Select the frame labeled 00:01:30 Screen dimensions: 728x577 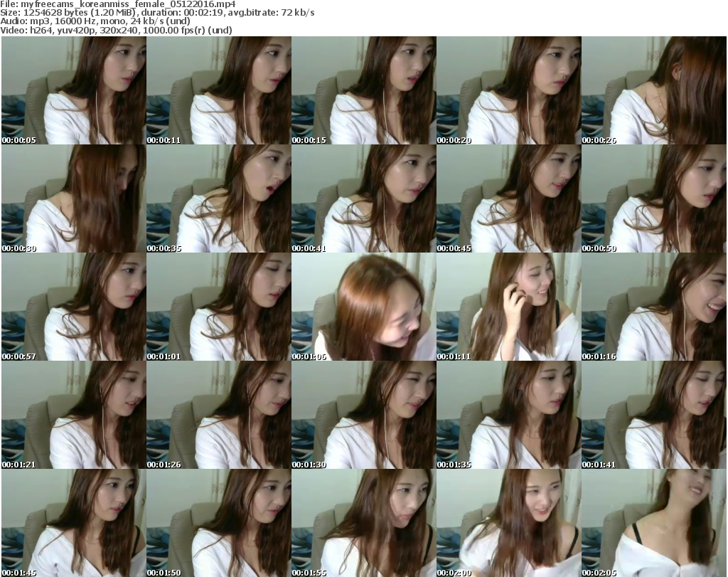[364, 415]
